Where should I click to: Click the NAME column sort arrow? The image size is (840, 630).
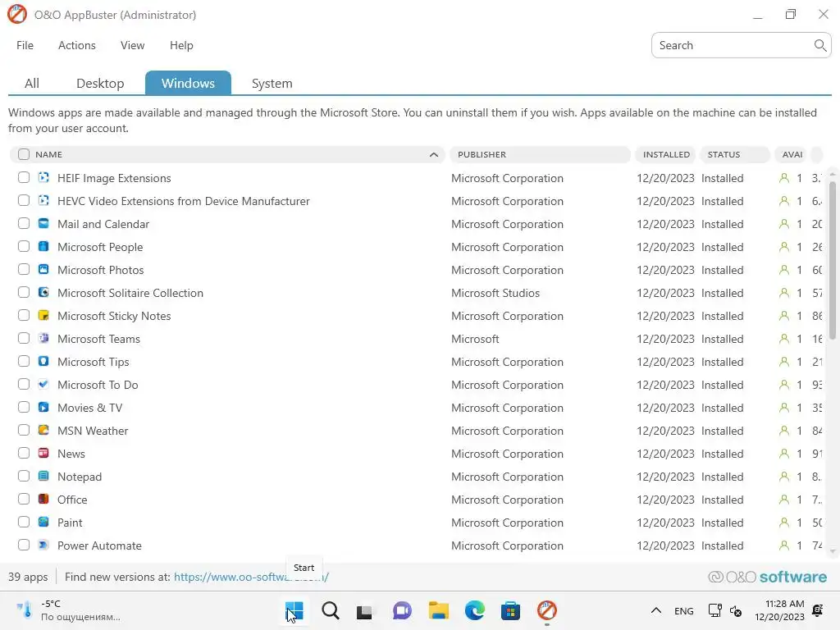pyautogui.click(x=434, y=155)
